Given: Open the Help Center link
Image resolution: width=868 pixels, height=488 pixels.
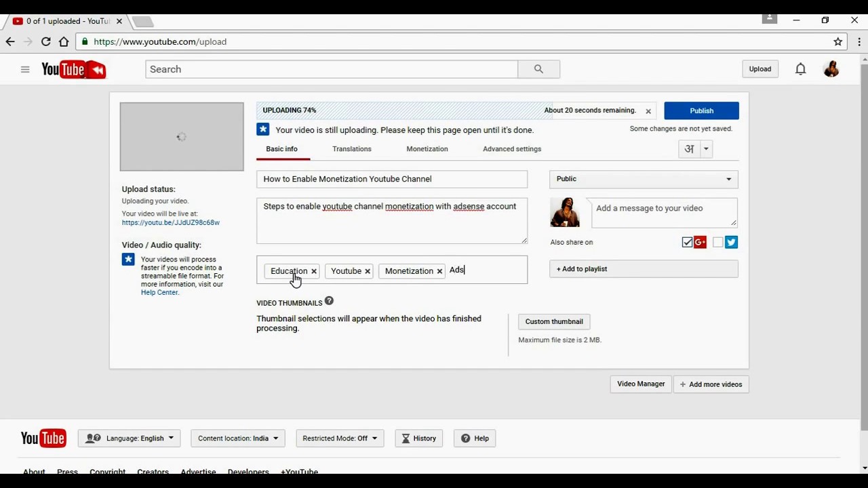Looking at the screenshot, I should coord(159,292).
